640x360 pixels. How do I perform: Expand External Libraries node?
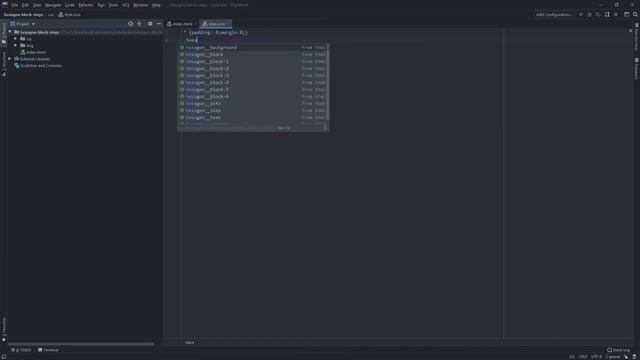10,59
